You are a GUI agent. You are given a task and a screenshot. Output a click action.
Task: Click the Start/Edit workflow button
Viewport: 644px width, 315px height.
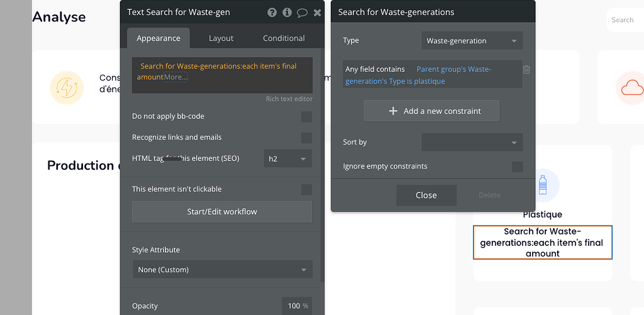[x=222, y=212]
